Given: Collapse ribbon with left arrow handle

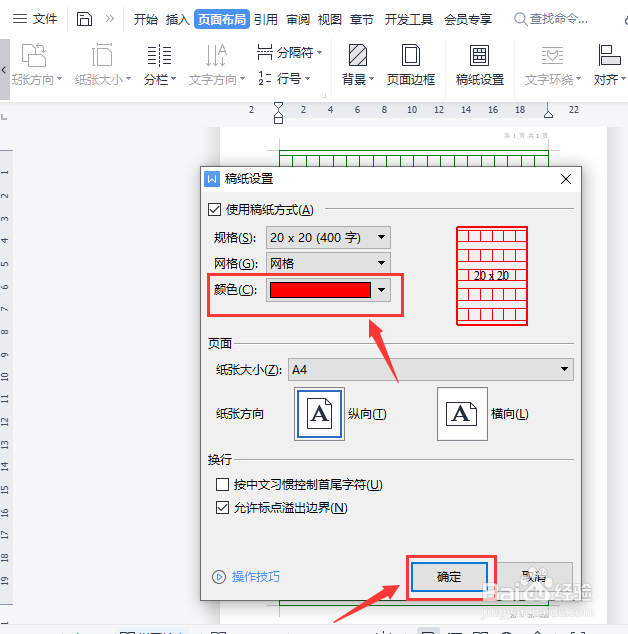Looking at the screenshot, I should click(x=4, y=70).
